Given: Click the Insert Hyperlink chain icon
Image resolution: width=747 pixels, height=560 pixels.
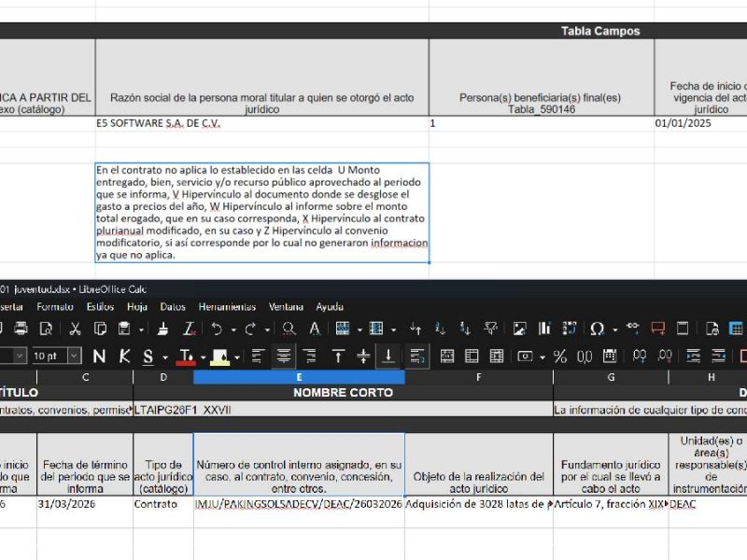Looking at the screenshot, I should 633,328.
